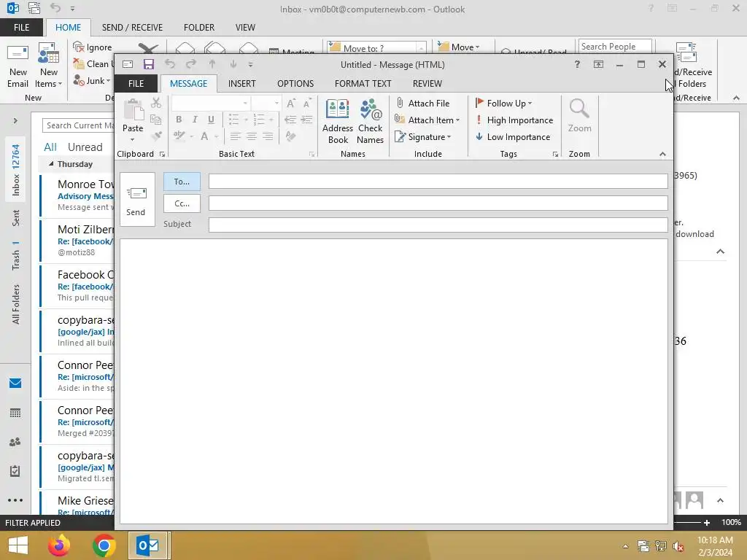Open HOME tab in Outlook main window
This screenshot has width=747, height=560.
68,28
